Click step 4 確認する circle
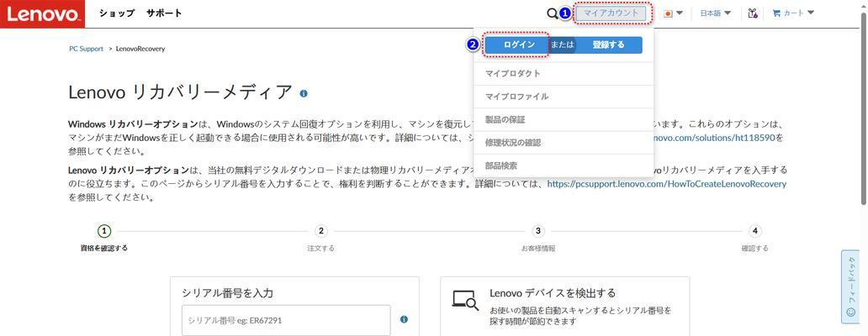The width and height of the screenshot is (868, 336). coord(754,231)
